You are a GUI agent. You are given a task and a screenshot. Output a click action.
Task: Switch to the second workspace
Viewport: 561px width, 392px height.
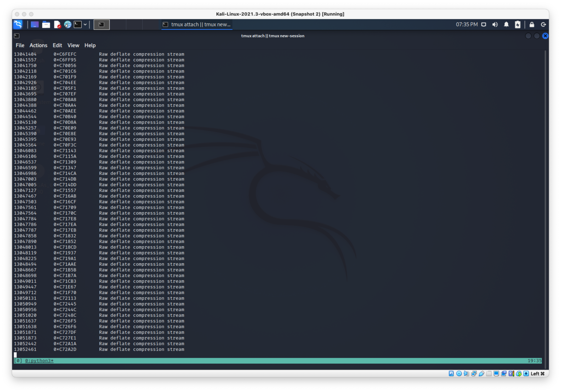tap(118, 24)
